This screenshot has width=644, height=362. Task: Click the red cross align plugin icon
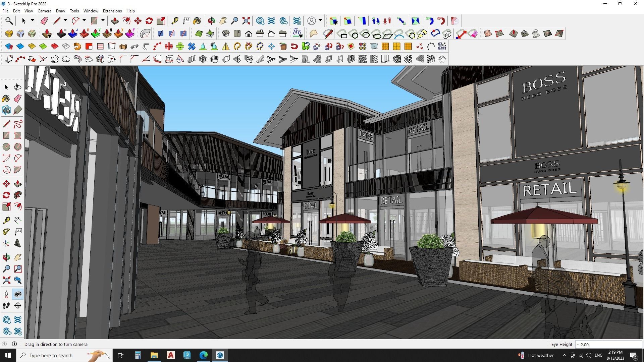tap(169, 46)
